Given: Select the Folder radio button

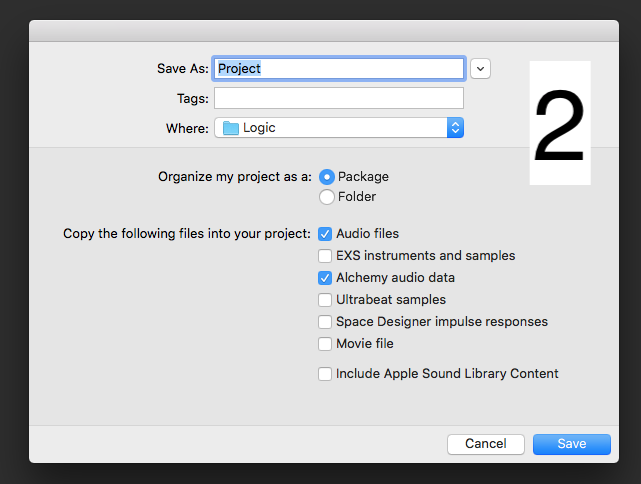Looking at the screenshot, I should (x=327, y=197).
